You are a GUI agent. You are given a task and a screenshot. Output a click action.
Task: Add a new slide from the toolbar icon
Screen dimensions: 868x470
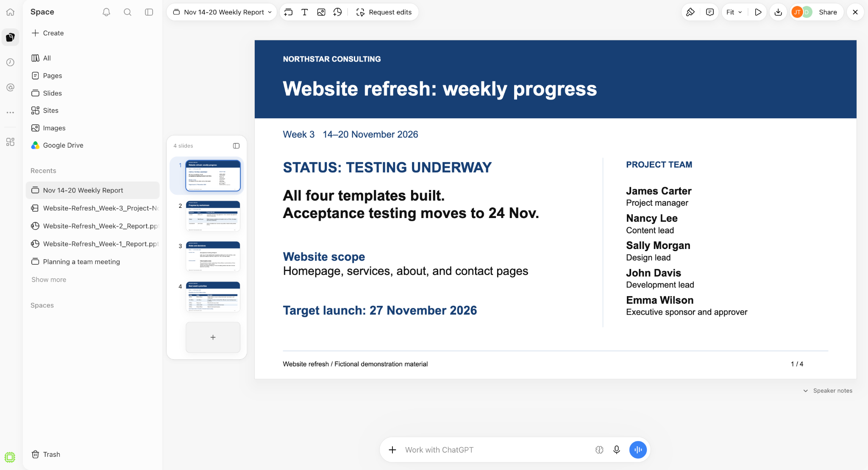coord(288,12)
